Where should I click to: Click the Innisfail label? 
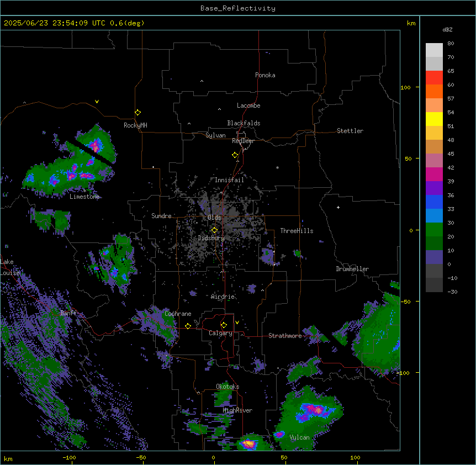coord(229,180)
